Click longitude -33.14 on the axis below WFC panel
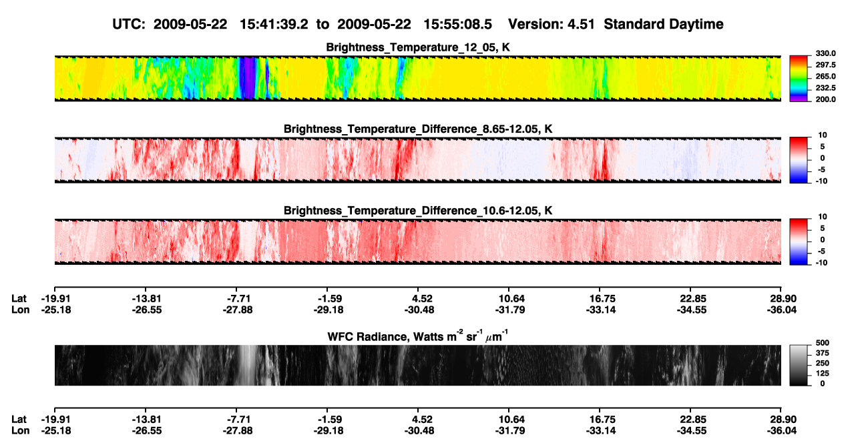Image resolution: width=868 pixels, height=445 pixels. coord(600,430)
